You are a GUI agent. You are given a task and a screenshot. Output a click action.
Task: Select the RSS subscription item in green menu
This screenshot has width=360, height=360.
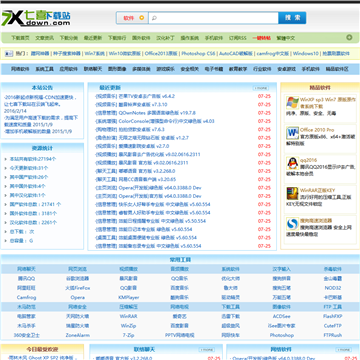237,38
